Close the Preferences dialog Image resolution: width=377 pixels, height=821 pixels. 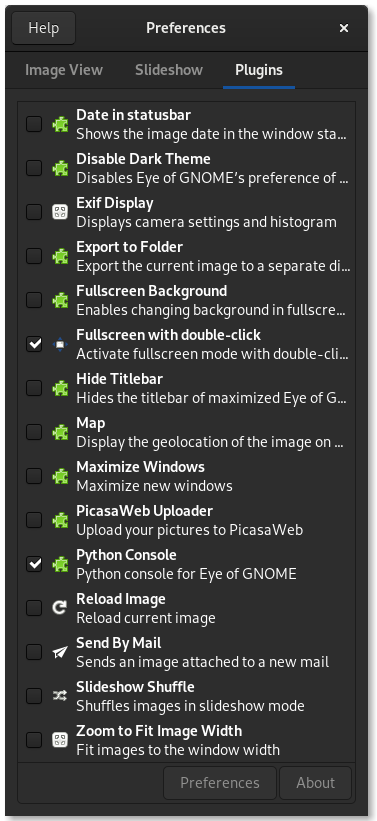tap(344, 28)
